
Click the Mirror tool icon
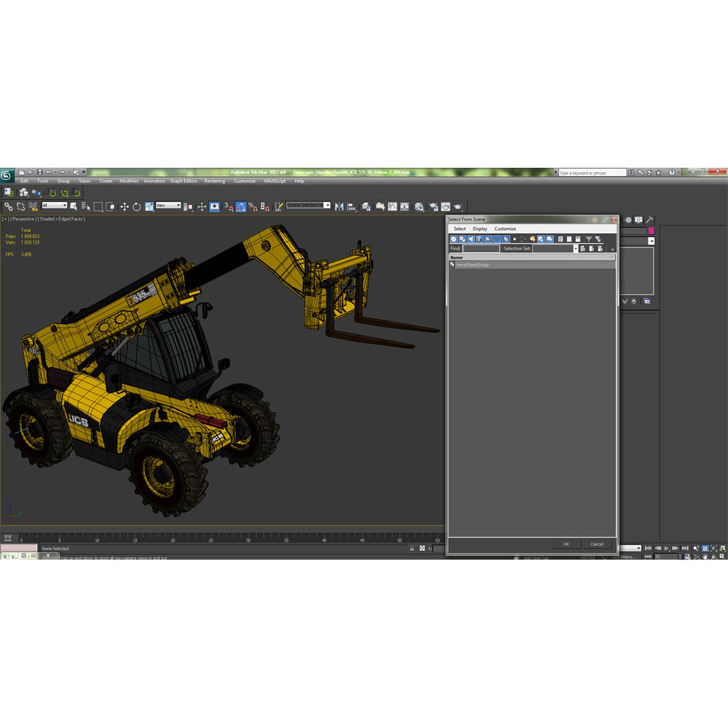pos(339,207)
